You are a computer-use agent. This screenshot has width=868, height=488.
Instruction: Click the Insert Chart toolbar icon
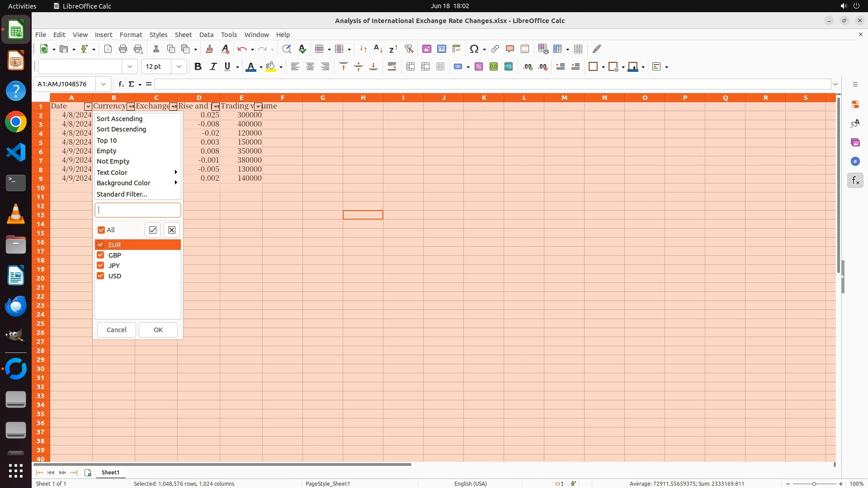tap(442, 49)
